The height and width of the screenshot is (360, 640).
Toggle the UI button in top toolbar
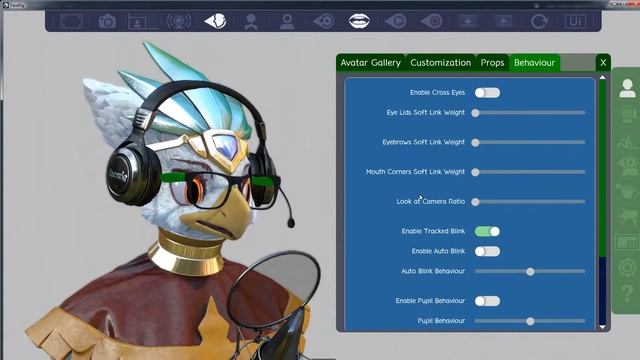(576, 21)
